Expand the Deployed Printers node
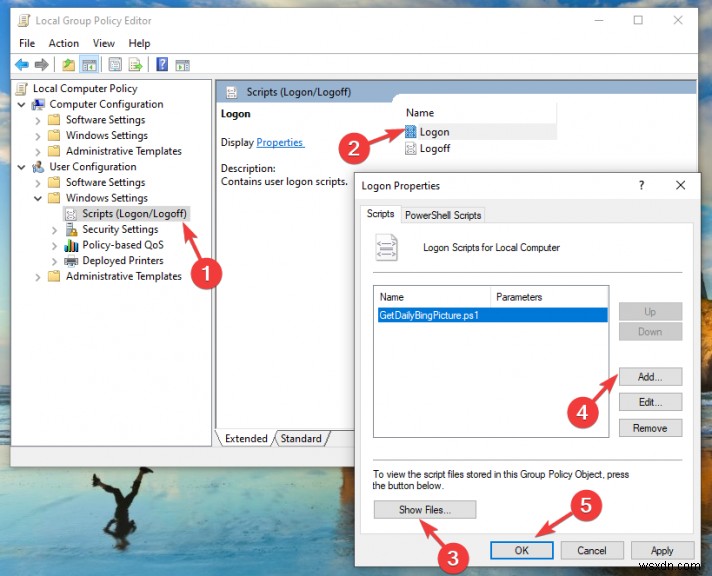This screenshot has height=576, width=712. coord(54,261)
